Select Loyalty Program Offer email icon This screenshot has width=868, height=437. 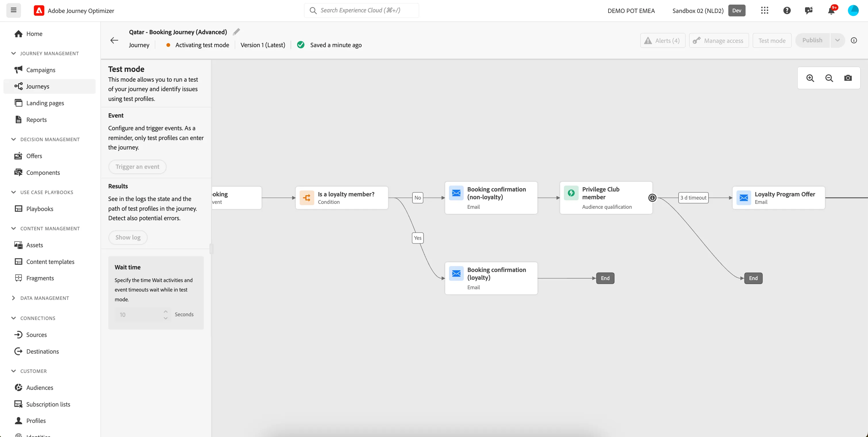point(744,198)
